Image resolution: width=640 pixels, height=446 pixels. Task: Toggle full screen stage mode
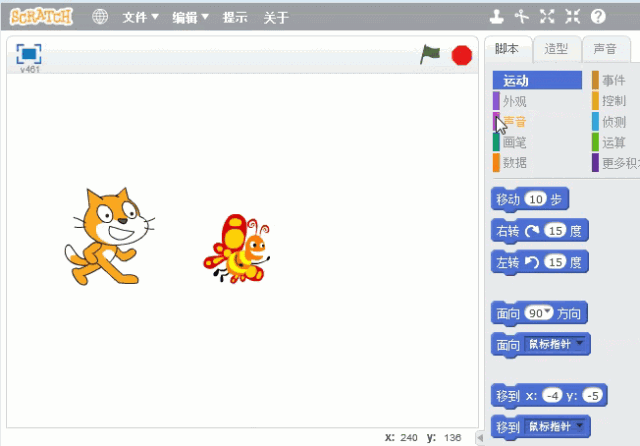[x=29, y=54]
